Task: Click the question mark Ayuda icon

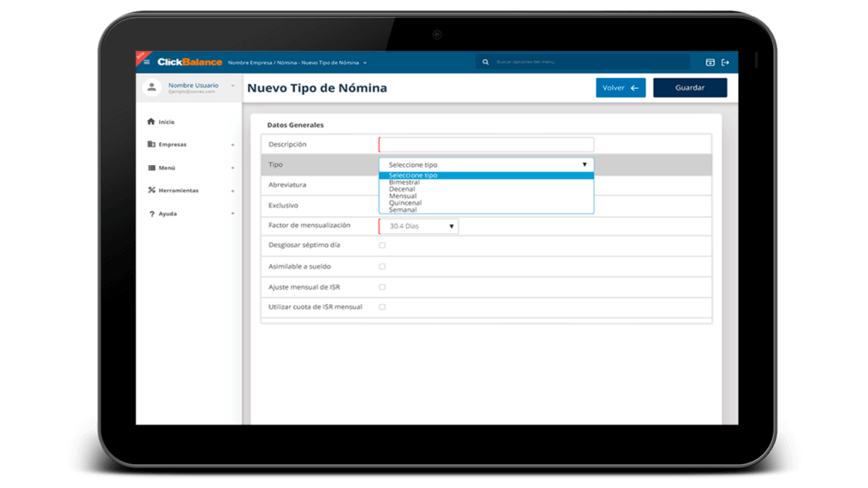Action: point(151,213)
